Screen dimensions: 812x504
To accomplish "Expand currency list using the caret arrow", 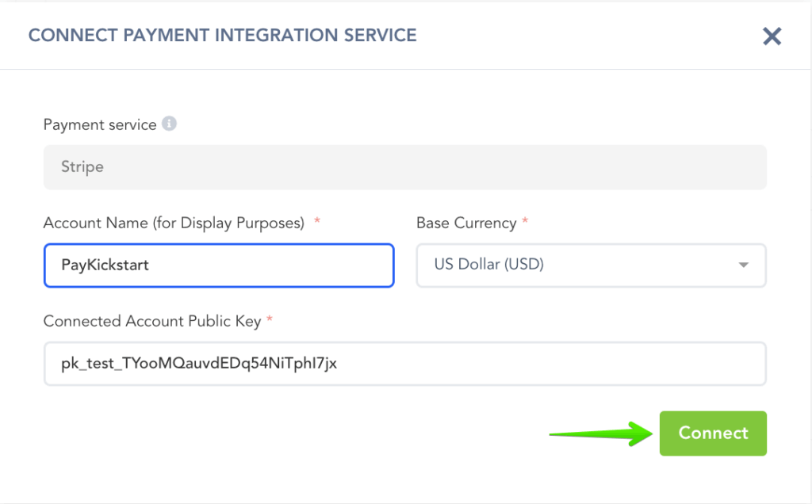I will coord(743,265).
